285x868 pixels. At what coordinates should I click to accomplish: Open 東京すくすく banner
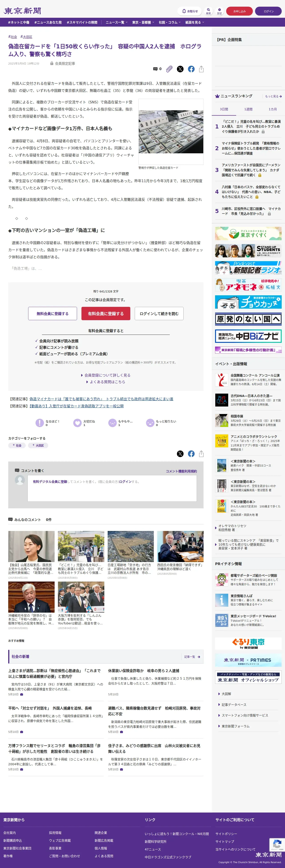point(248,233)
